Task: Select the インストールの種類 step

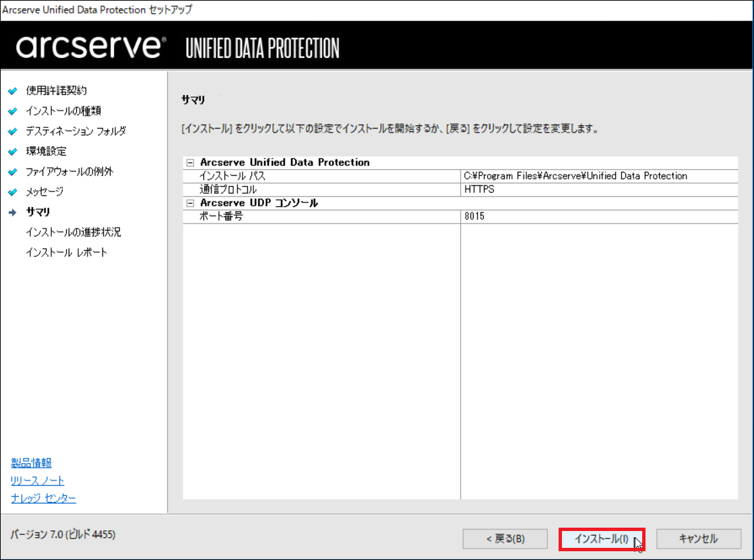Action: (x=63, y=111)
